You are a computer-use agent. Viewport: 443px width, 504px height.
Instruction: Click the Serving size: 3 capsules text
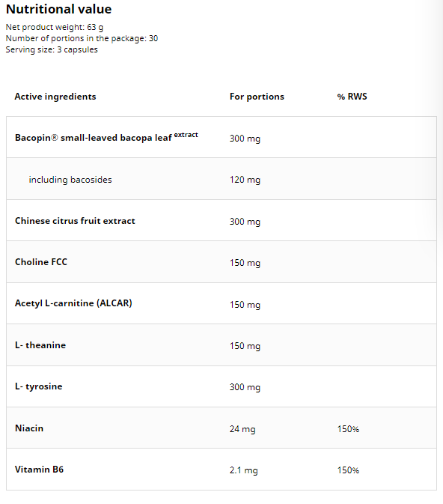(52, 50)
